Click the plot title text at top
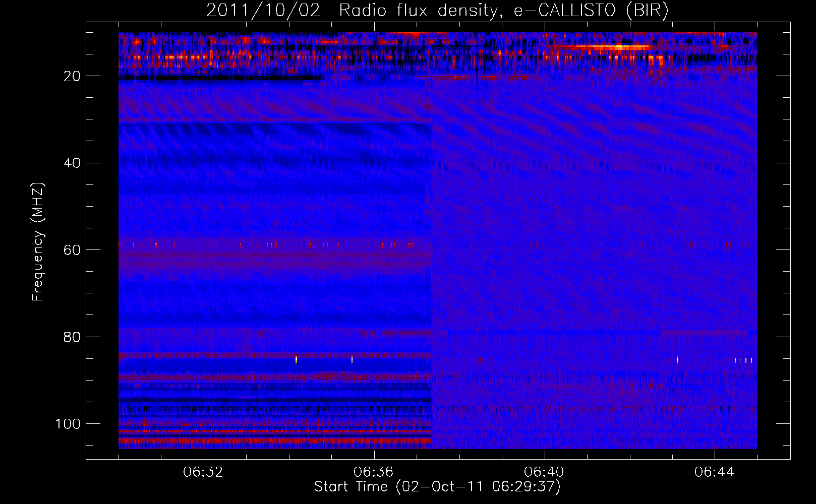This screenshot has width=816, height=504. [437, 11]
